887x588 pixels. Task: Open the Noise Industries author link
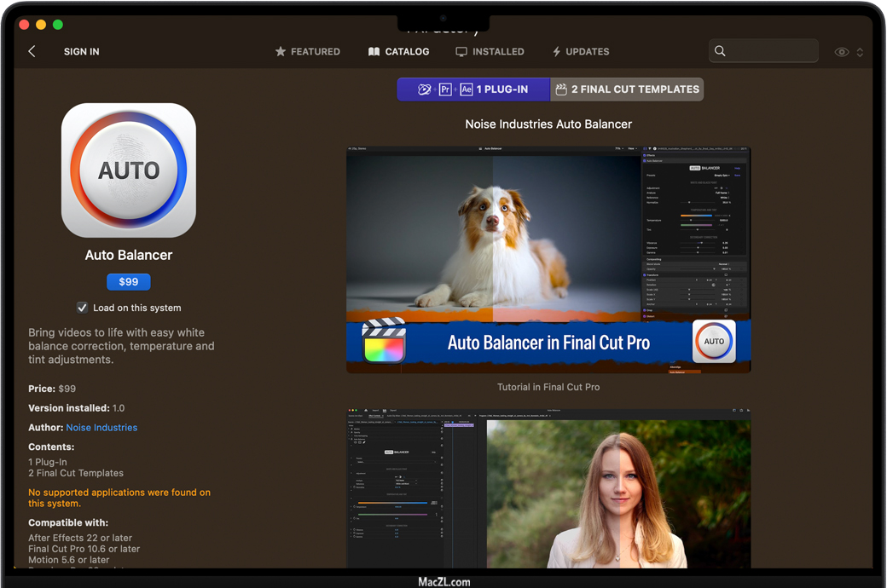pyautogui.click(x=101, y=428)
